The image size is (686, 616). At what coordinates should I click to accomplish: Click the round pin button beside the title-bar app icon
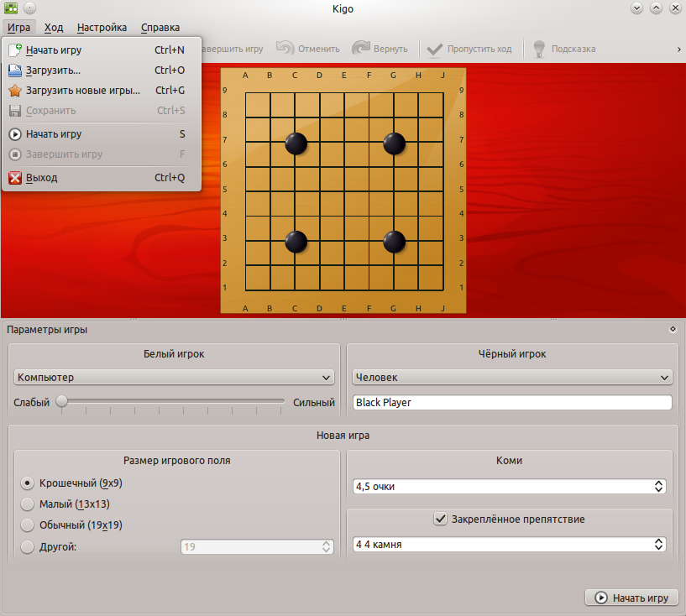pos(29,8)
